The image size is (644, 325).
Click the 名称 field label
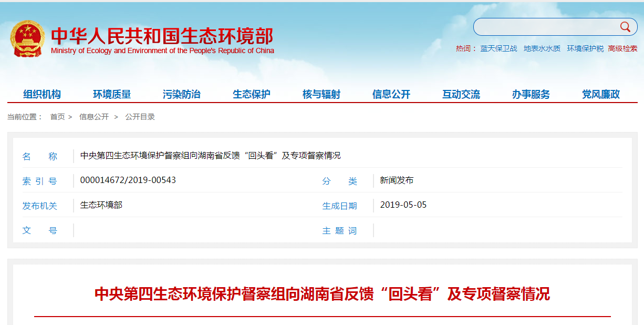tap(39, 157)
